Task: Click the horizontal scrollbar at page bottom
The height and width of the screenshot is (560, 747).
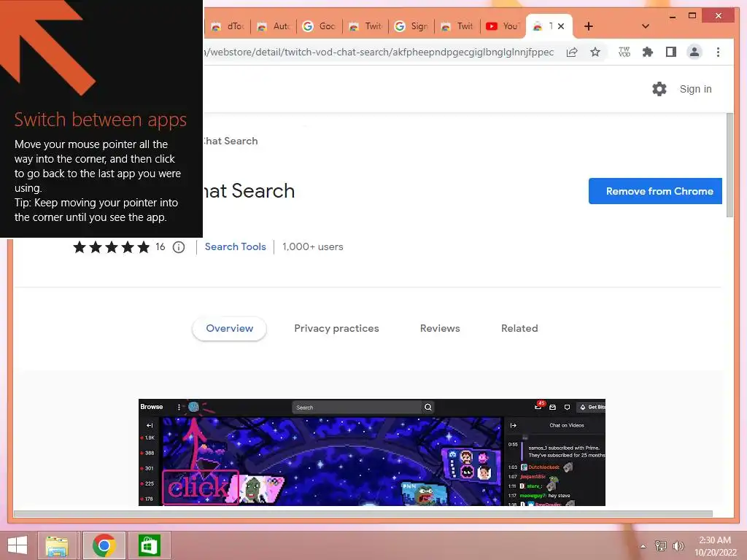Action: click(x=363, y=514)
